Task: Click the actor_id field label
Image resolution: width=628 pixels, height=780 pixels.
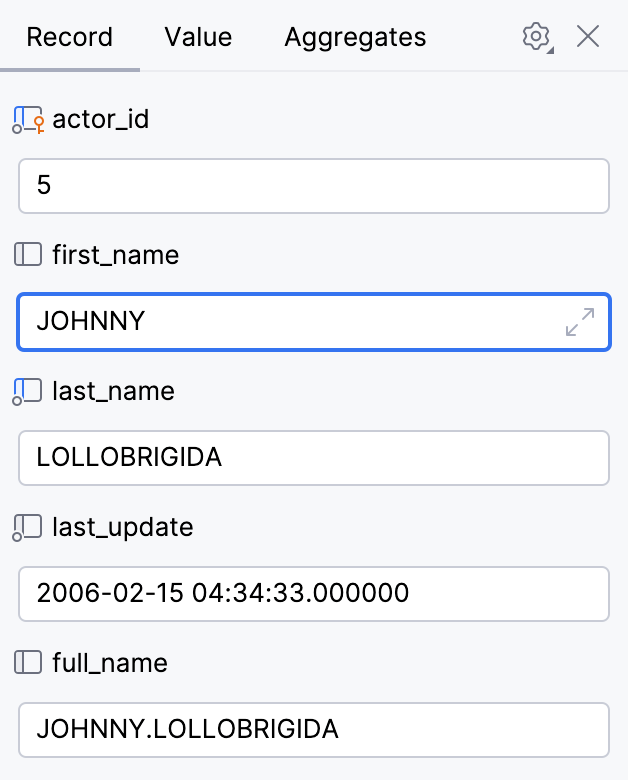Action: tap(101, 120)
